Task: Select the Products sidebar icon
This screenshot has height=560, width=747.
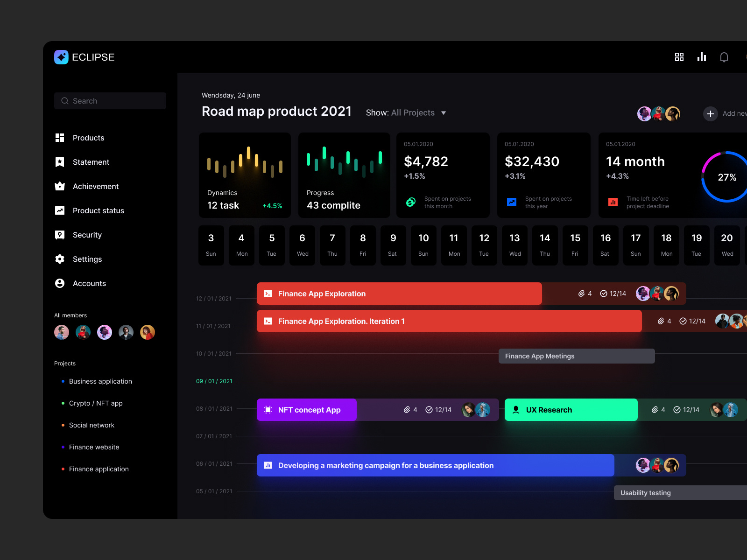Action: click(x=60, y=138)
